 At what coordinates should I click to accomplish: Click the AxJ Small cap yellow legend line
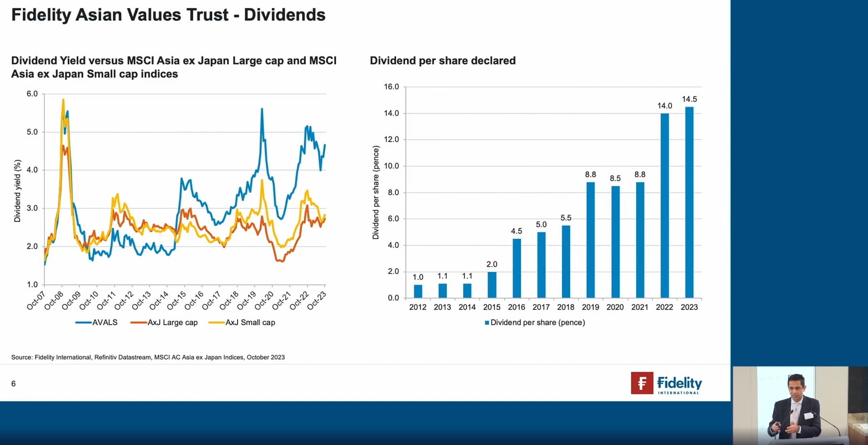[217, 323]
